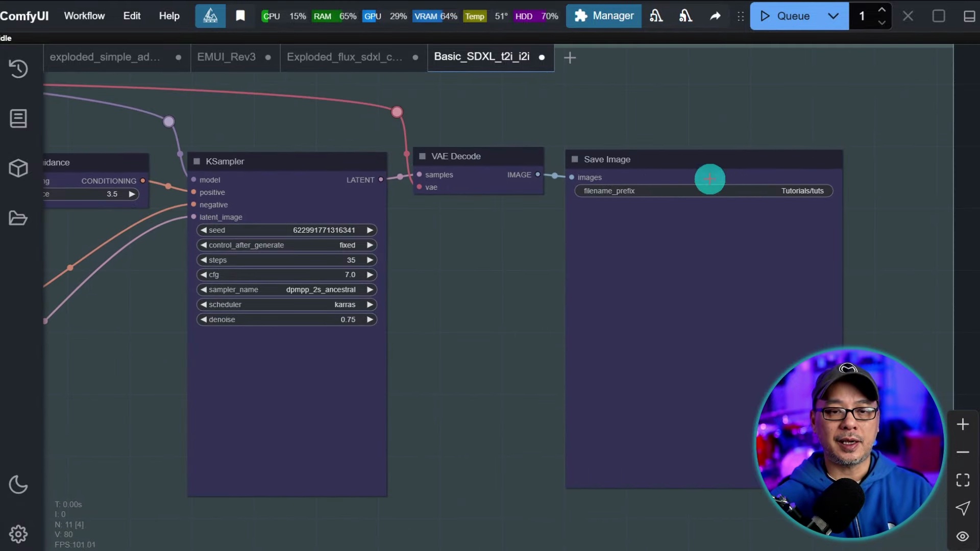This screenshot has width=980, height=551.
Task: Increase guidance 3.5 value with right arrow
Action: (x=132, y=194)
